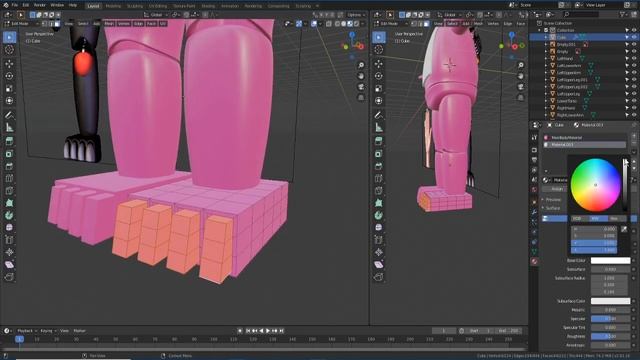This screenshot has height=360, width=640.
Task: Open the Playback dropdown in timeline
Action: point(27,331)
